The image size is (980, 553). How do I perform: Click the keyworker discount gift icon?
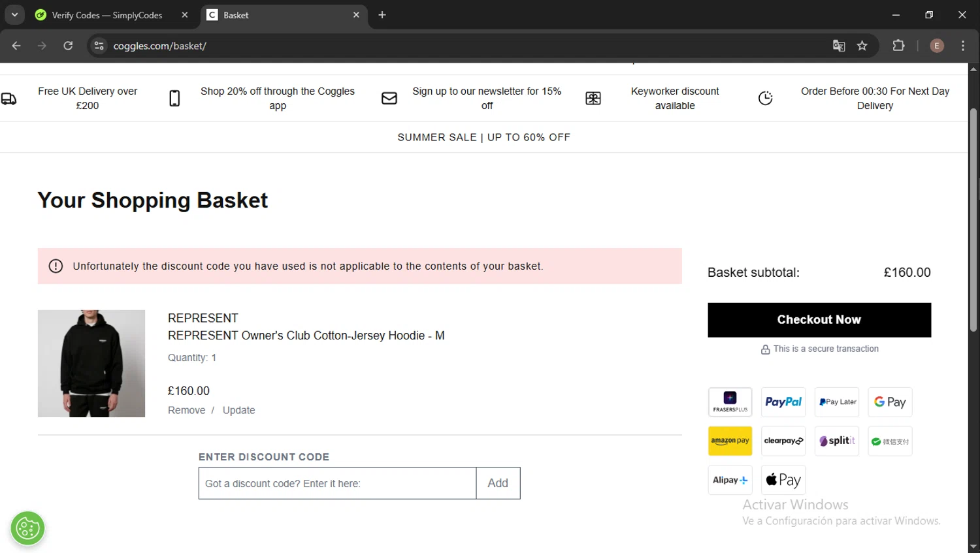click(593, 99)
